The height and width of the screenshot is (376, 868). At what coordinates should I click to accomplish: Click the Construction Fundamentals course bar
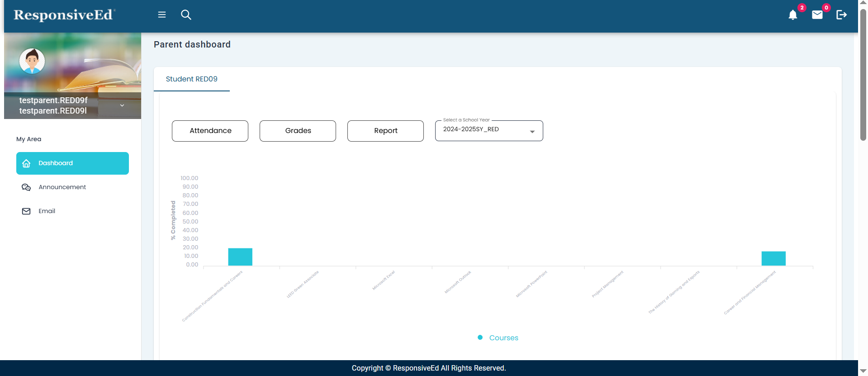pyautogui.click(x=240, y=257)
